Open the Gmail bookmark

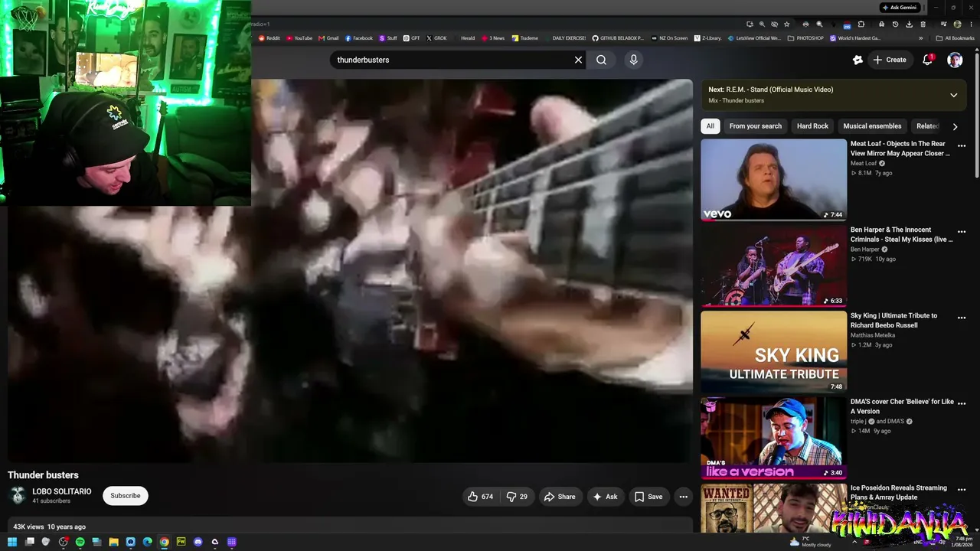click(x=328, y=38)
